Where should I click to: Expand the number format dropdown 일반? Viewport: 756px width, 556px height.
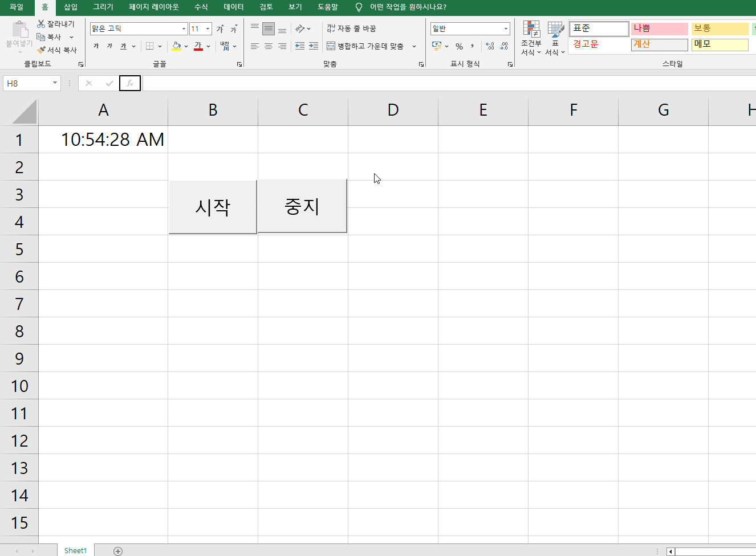pos(506,28)
